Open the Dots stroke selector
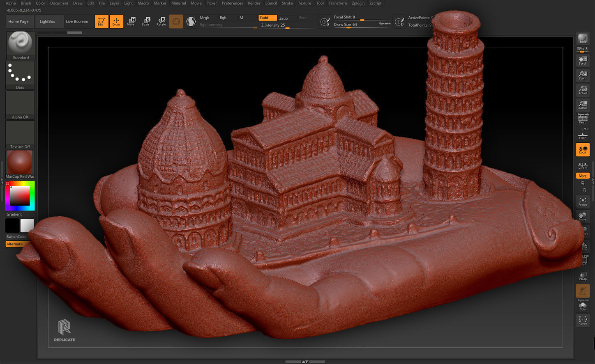Image resolution: width=595 pixels, height=364 pixels. (20, 76)
